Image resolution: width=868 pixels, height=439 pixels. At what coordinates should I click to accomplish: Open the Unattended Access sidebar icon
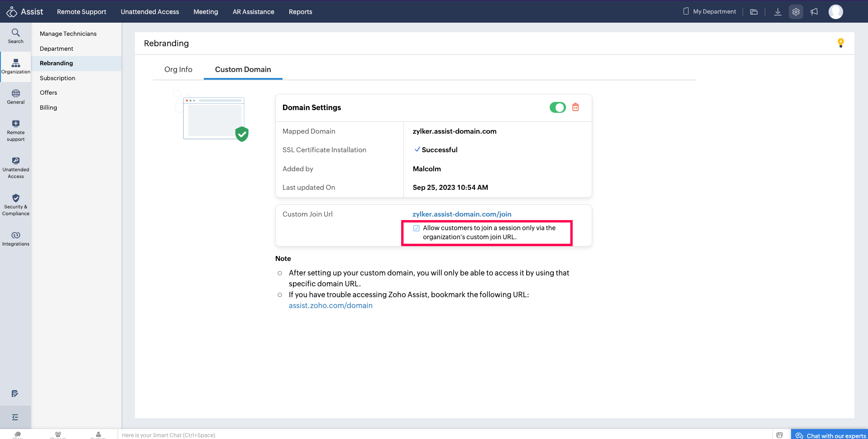(15, 168)
